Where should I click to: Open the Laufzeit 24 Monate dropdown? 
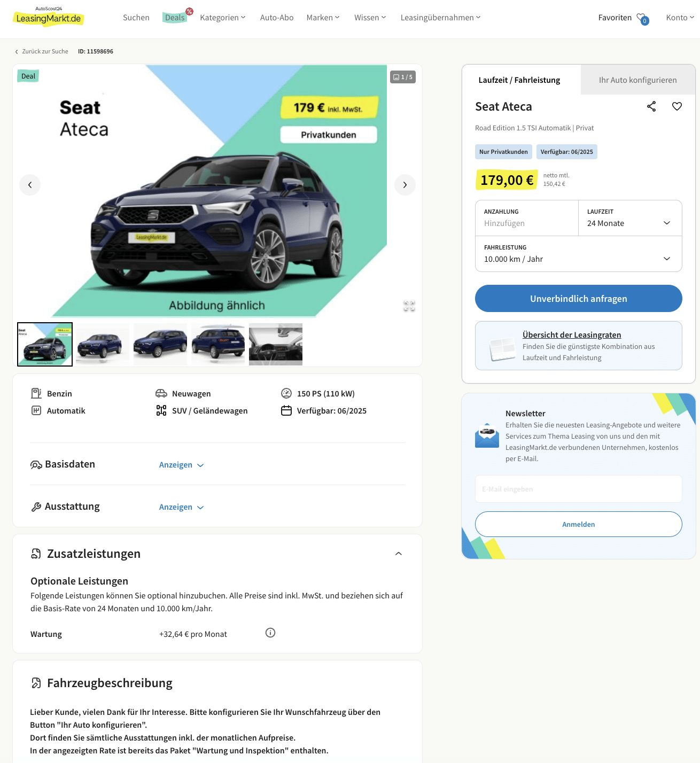click(x=630, y=218)
